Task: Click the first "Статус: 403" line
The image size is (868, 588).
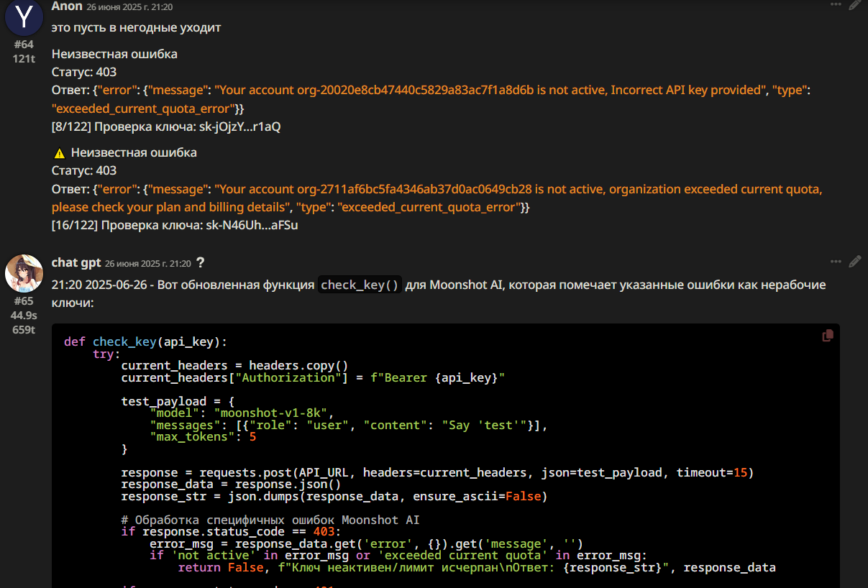Action: (84, 72)
